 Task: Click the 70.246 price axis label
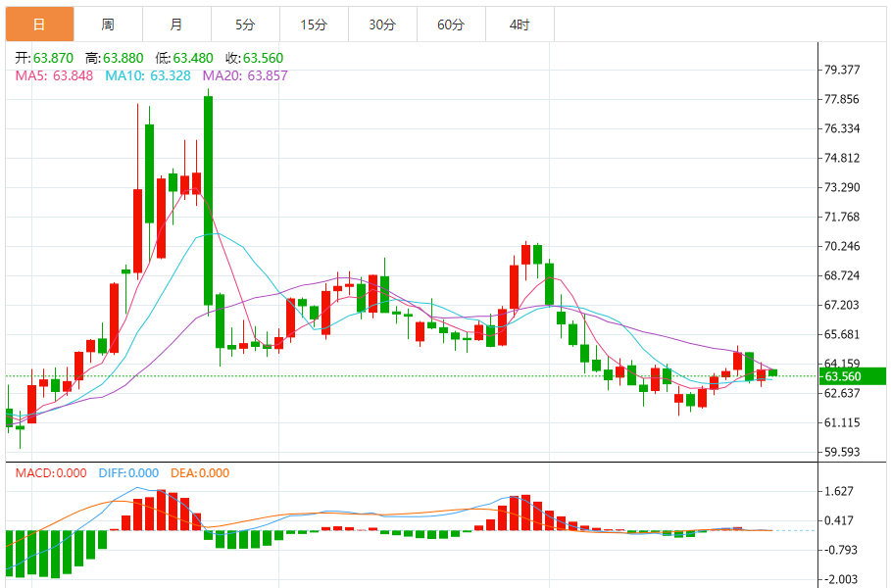coord(842,246)
